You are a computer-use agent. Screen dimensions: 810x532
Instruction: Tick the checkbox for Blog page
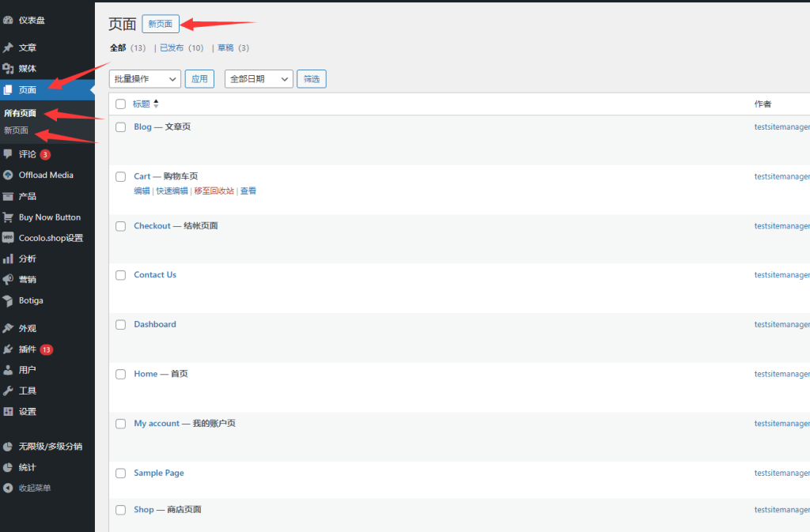click(x=121, y=126)
